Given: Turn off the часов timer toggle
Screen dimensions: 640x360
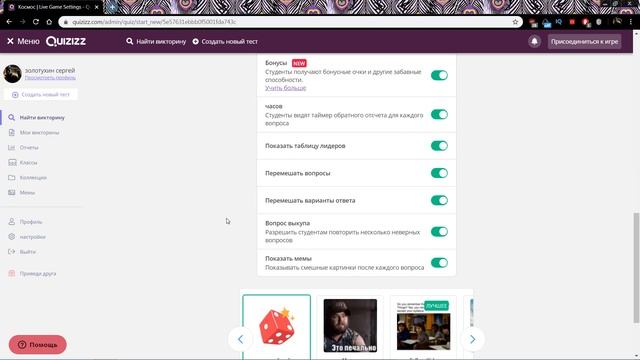Looking at the screenshot, I should [439, 114].
